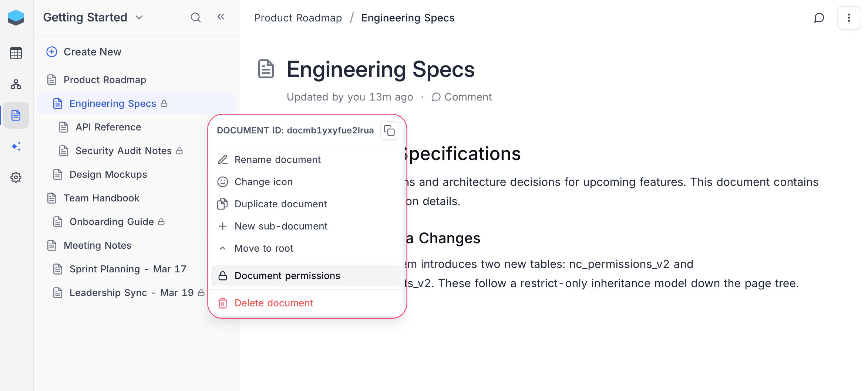This screenshot has width=868, height=391.
Task: Collapse the sidebar with the double-chevron
Action: (221, 17)
